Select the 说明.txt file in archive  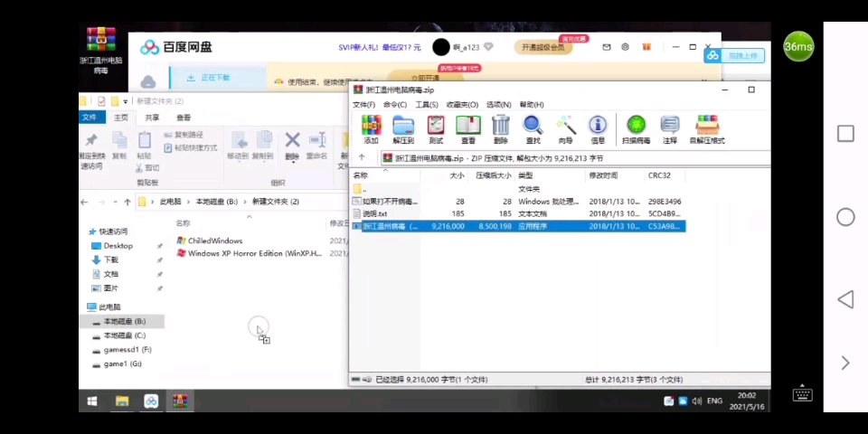click(518, 213)
